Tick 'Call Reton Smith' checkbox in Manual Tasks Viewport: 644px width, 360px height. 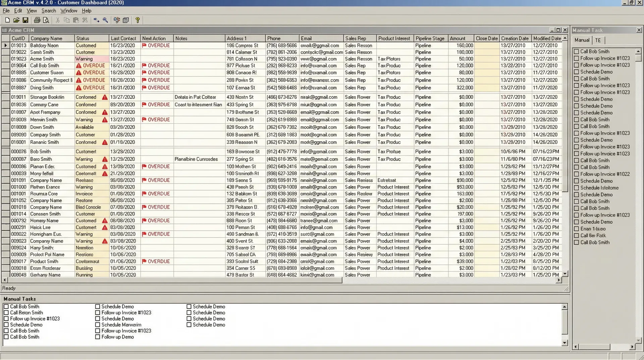pos(6,313)
